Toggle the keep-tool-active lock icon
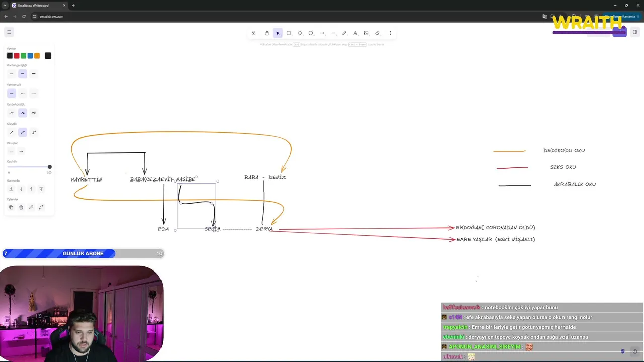The height and width of the screenshot is (362, 644). click(x=253, y=33)
